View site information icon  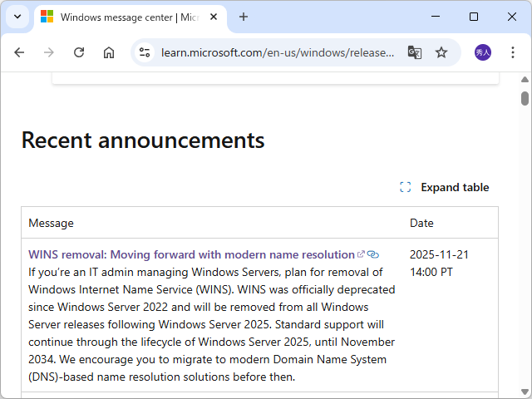coord(145,52)
